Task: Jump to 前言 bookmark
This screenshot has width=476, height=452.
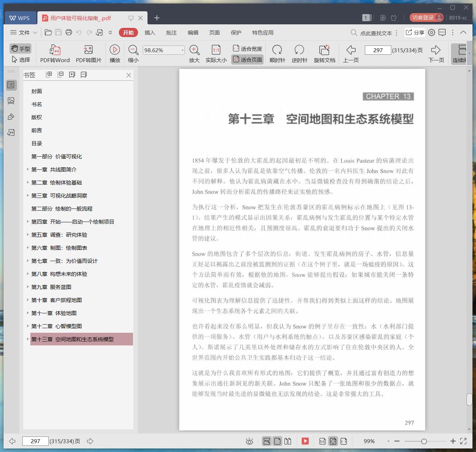Action: (x=37, y=130)
